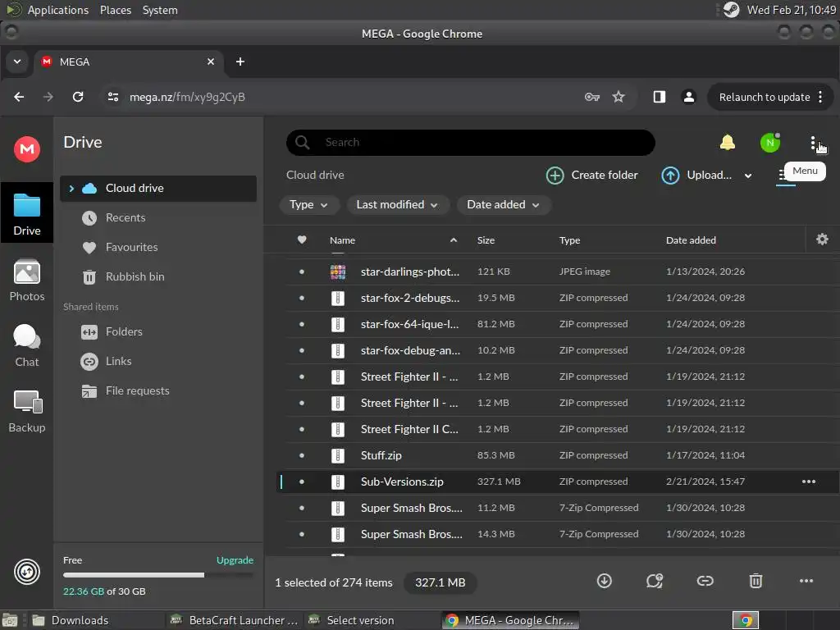Close the MEGA tab
Screen dimensions: 840x630
pyautogui.click(x=211, y=62)
